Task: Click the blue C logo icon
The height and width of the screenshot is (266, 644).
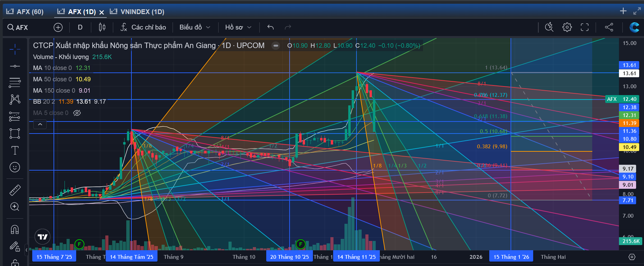Action: [634, 27]
